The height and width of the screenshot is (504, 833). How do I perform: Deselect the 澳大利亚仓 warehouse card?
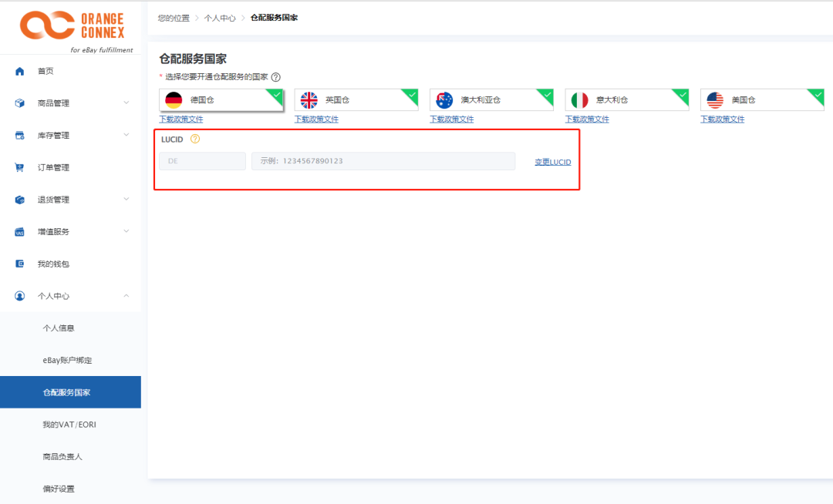coord(491,100)
